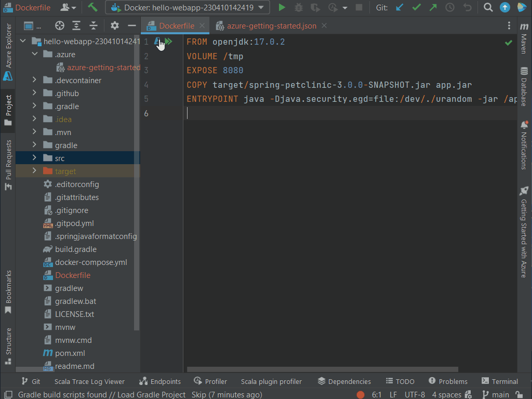
Task: Expand the .devcontainer folder
Action: (34, 79)
